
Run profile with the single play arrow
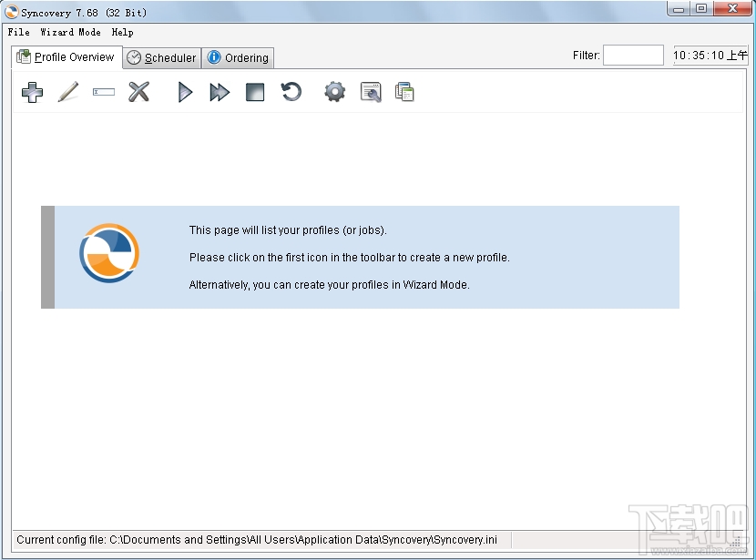point(185,92)
